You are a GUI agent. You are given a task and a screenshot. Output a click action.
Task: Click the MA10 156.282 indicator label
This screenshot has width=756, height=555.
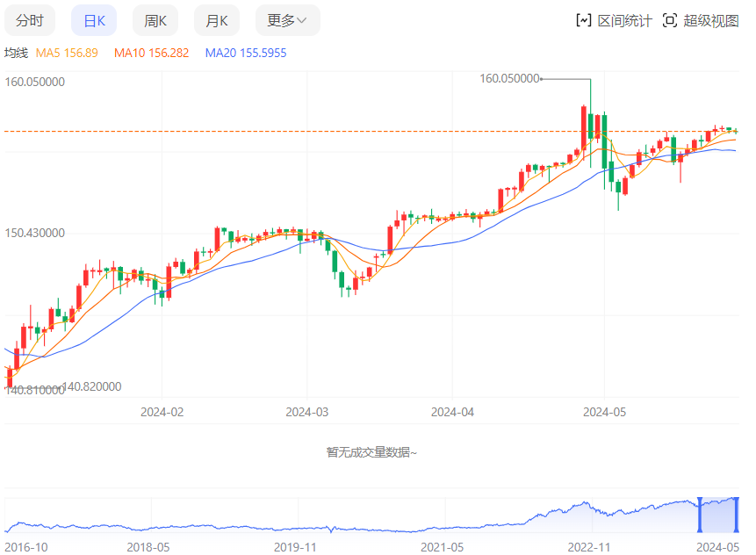pyautogui.click(x=151, y=53)
